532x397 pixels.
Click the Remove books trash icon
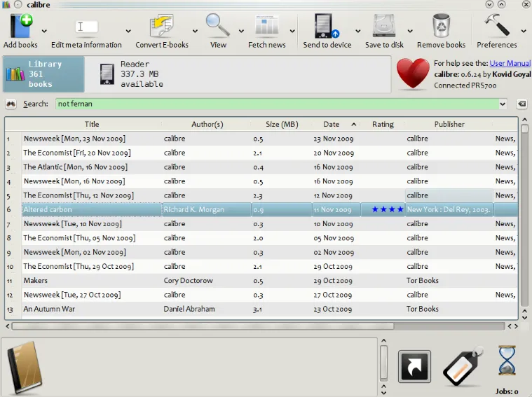click(441, 25)
